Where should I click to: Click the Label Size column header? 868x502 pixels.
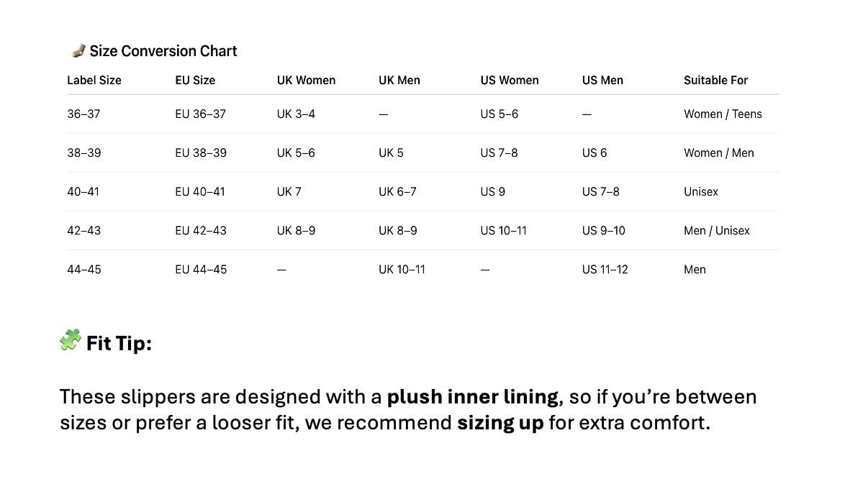point(94,81)
